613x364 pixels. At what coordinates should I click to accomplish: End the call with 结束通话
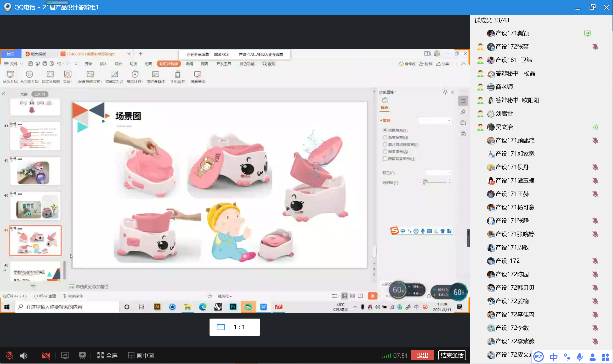(x=452, y=355)
